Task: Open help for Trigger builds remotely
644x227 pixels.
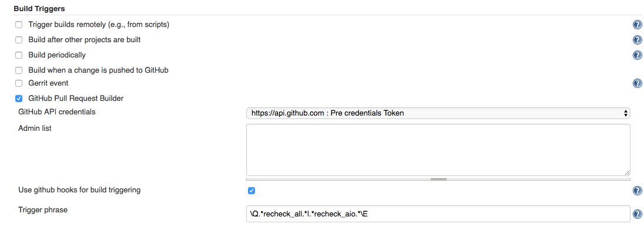Action: 637,25
